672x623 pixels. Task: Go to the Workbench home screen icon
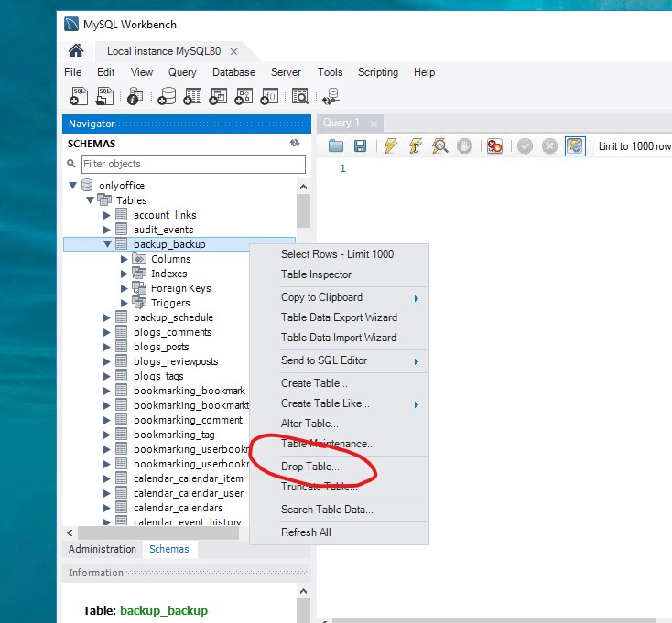coord(76,51)
